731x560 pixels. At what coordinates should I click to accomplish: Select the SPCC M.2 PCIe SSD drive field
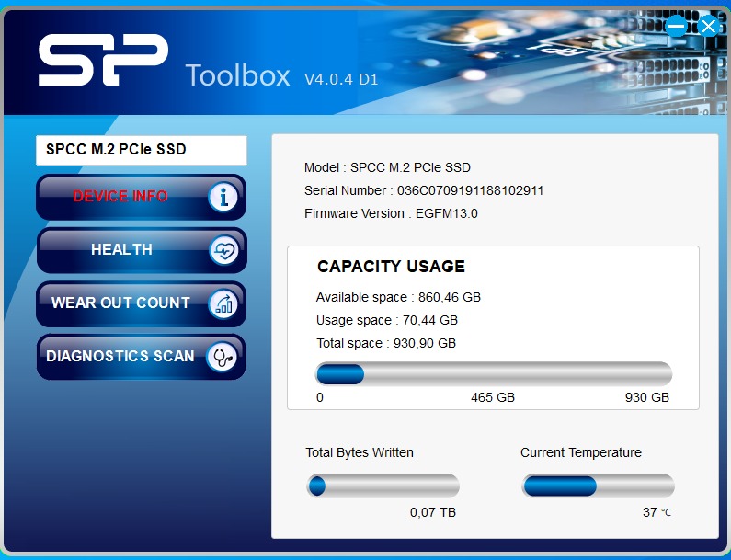coord(142,150)
